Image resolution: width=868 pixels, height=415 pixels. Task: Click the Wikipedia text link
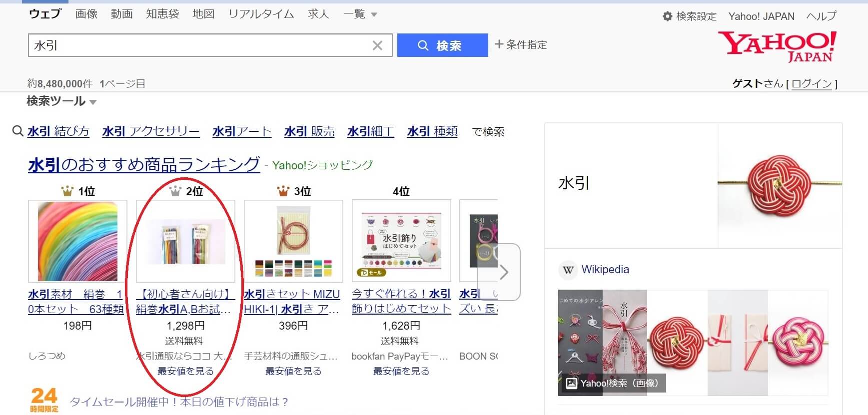coord(605,270)
